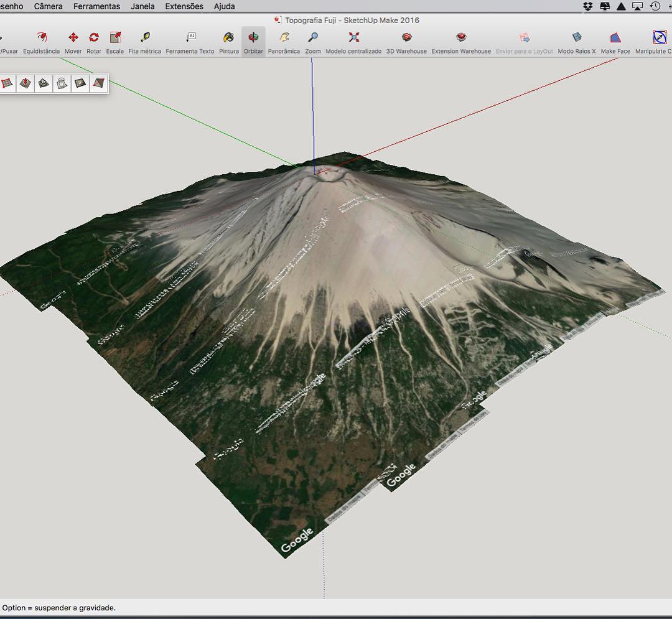Open the Extension Warehouse
This screenshot has height=619, width=672.
[461, 38]
